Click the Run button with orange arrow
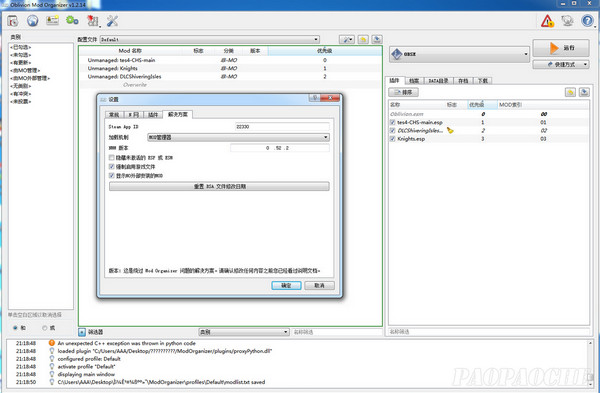 click(x=561, y=48)
